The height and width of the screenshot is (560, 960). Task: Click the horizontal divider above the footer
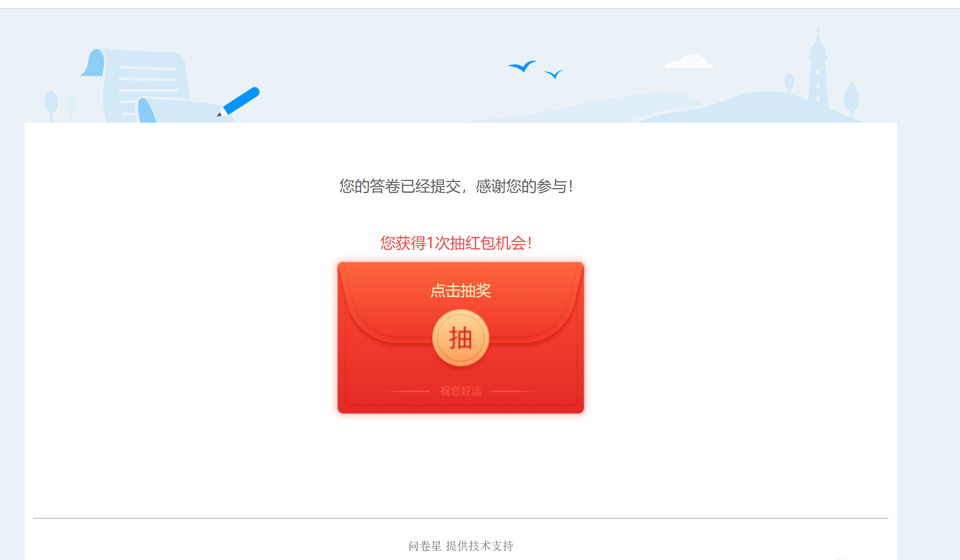461,518
